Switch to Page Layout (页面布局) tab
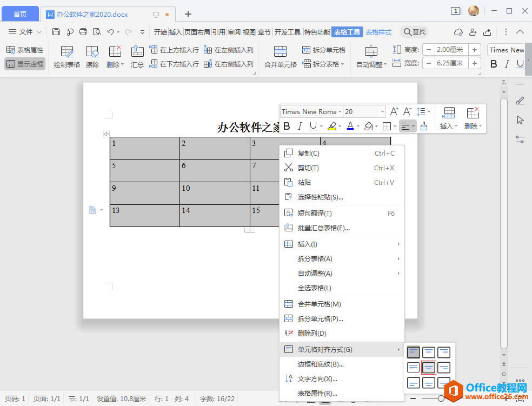The image size is (532, 406). click(x=197, y=32)
